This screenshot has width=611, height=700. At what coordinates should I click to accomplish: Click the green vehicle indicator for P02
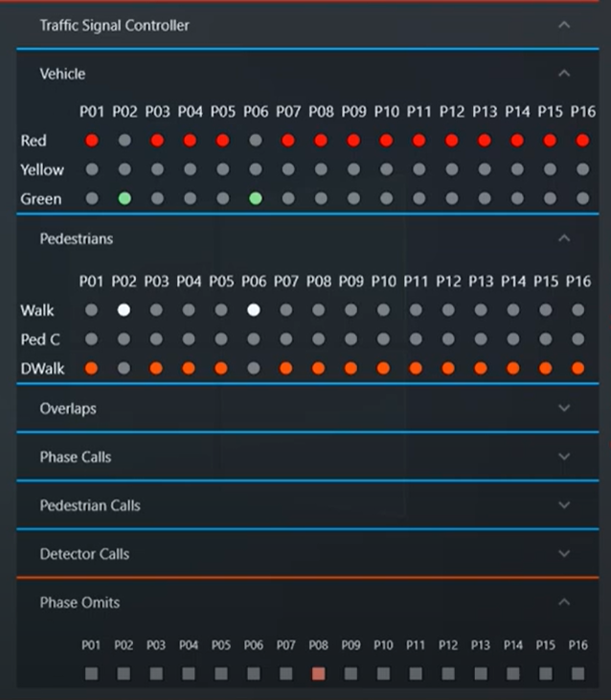tap(124, 199)
